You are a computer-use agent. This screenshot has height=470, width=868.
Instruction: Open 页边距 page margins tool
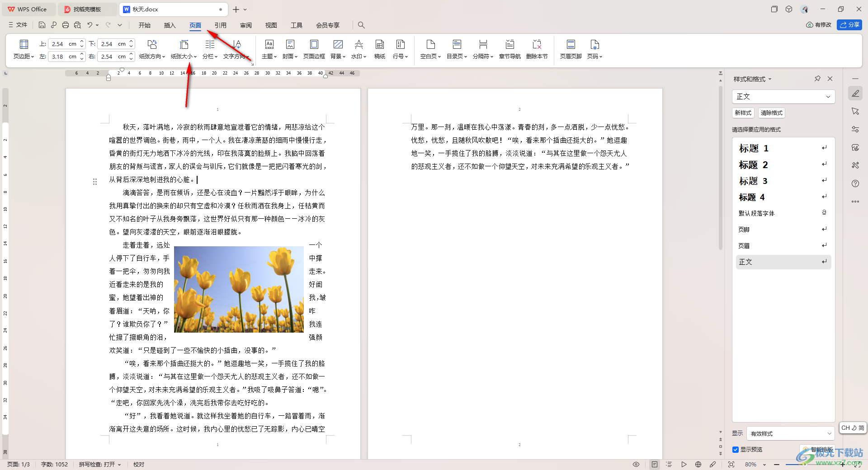coord(24,49)
